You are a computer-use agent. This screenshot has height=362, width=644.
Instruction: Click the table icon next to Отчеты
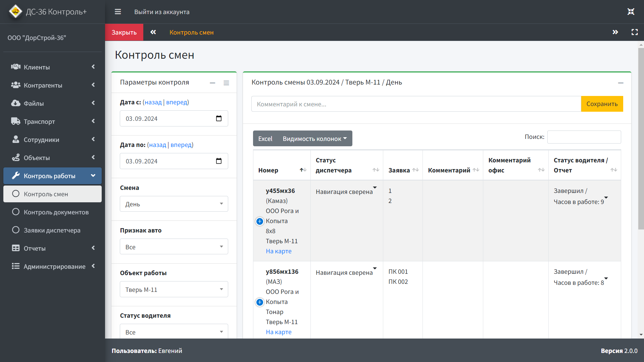click(16, 248)
